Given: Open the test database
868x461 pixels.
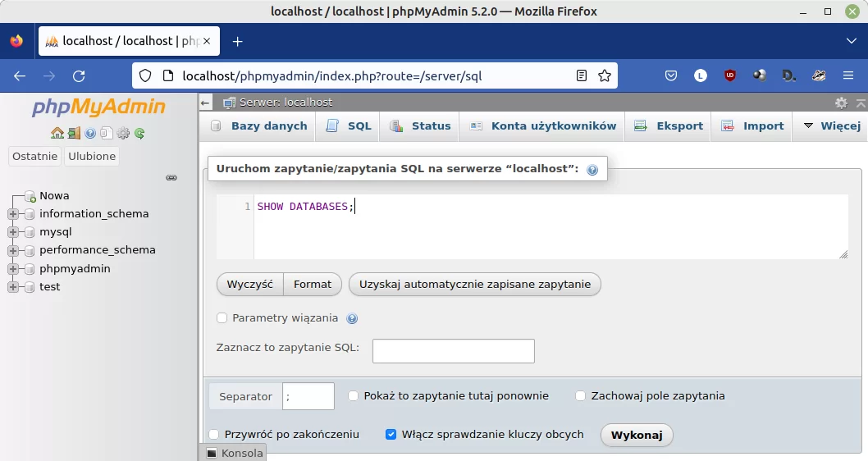Looking at the screenshot, I should pyautogui.click(x=50, y=286).
